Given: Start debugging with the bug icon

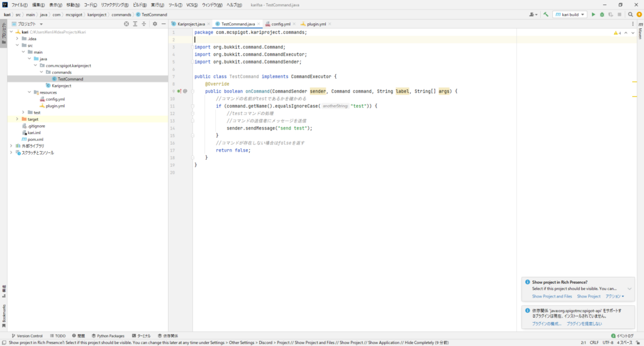Looking at the screenshot, I should click(x=602, y=14).
